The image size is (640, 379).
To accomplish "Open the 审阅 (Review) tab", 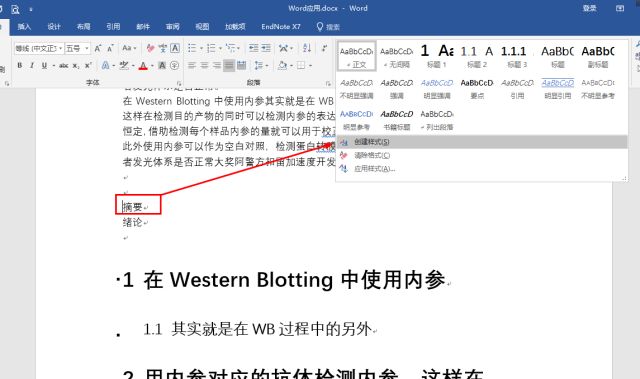I will point(173,27).
